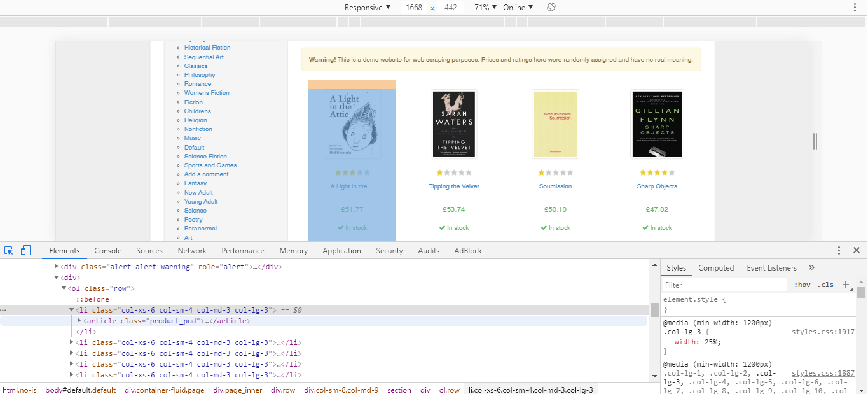Toggle .cls element classes editor

pyautogui.click(x=825, y=285)
